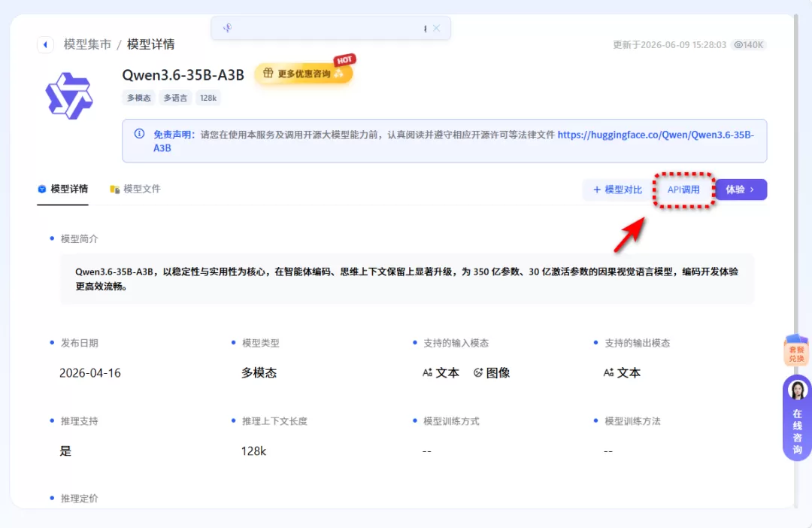Select the 多模态 tag
This screenshot has width=812, height=528.
(139, 98)
